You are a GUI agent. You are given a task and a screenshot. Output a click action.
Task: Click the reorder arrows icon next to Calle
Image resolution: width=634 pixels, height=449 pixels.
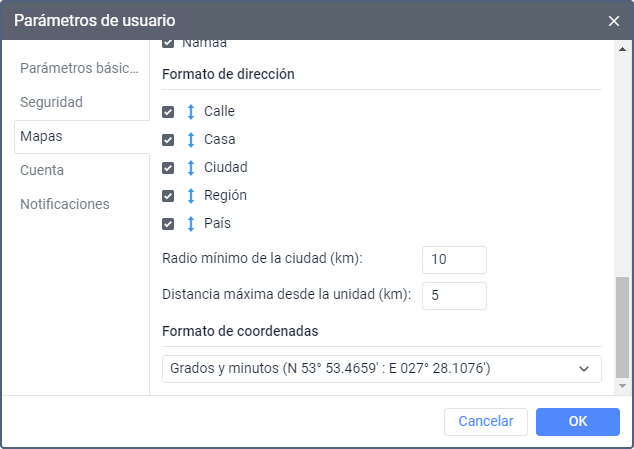click(190, 112)
